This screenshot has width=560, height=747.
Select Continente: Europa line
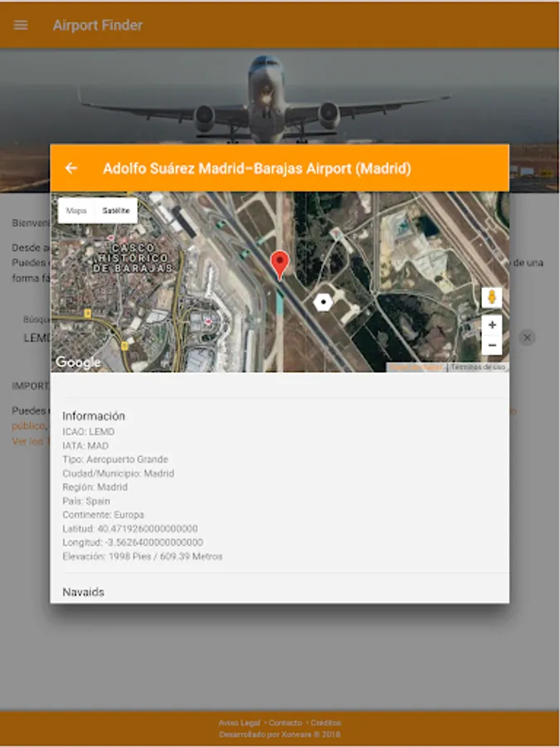(104, 515)
